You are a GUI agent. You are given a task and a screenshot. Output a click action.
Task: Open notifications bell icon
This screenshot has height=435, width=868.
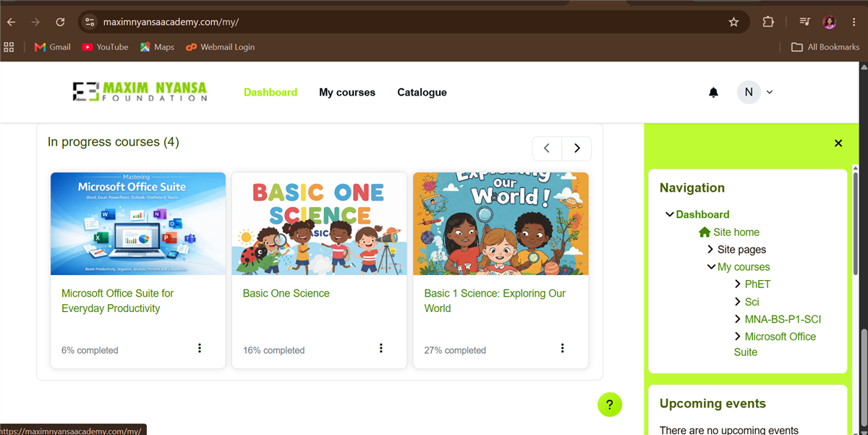pyautogui.click(x=713, y=92)
